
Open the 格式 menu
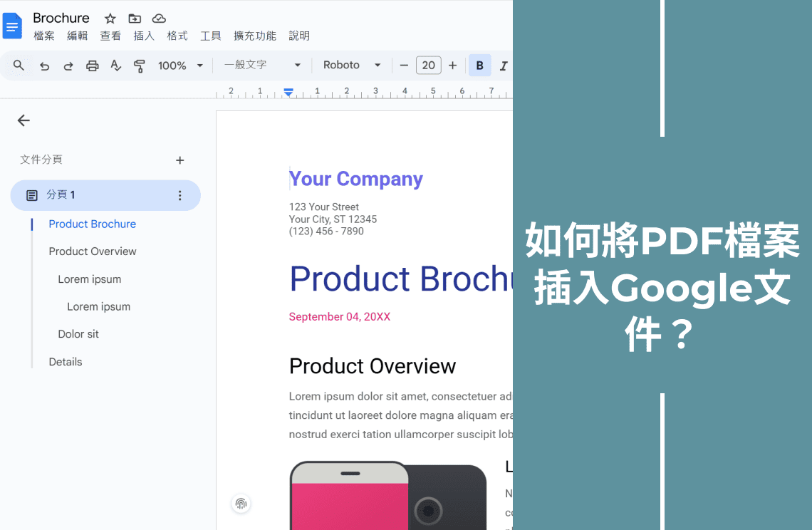(177, 36)
